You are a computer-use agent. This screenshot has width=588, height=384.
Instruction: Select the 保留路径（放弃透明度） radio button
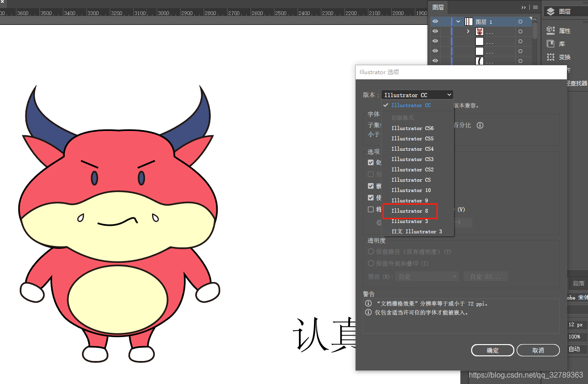click(371, 252)
